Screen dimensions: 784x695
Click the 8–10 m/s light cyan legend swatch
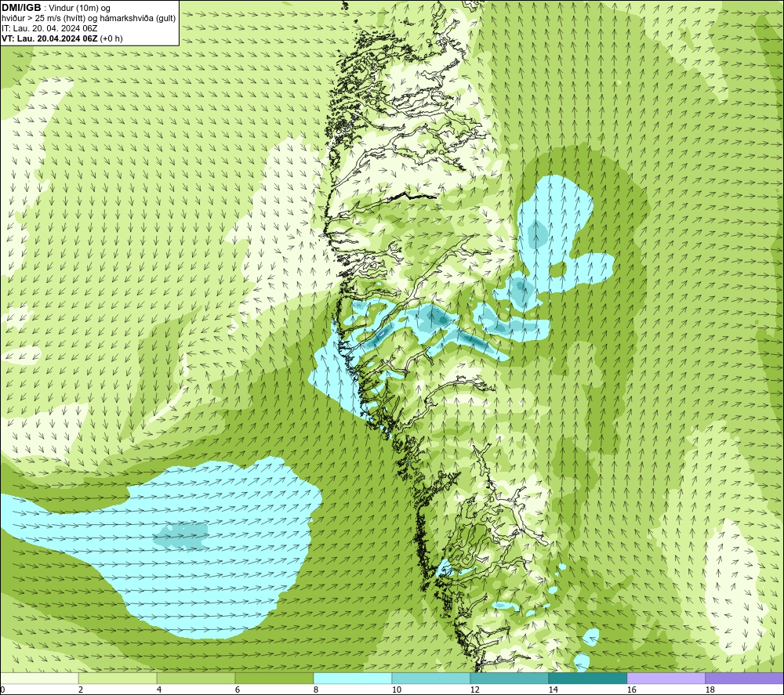point(353,678)
